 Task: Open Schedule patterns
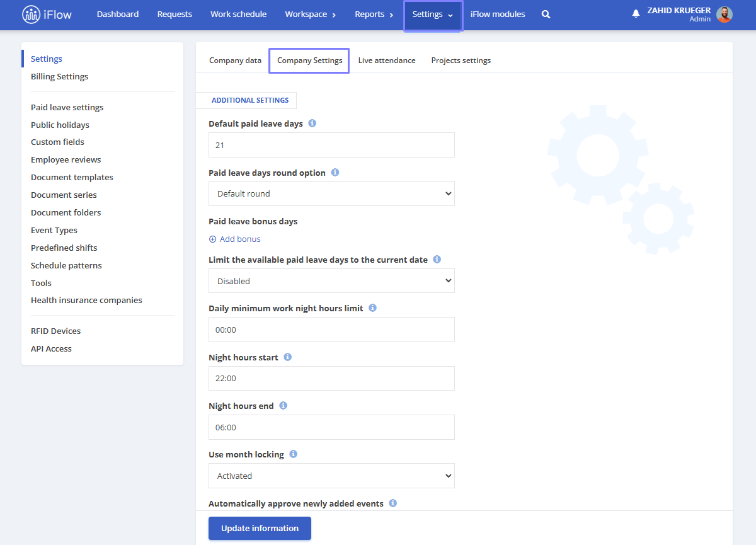tap(66, 265)
